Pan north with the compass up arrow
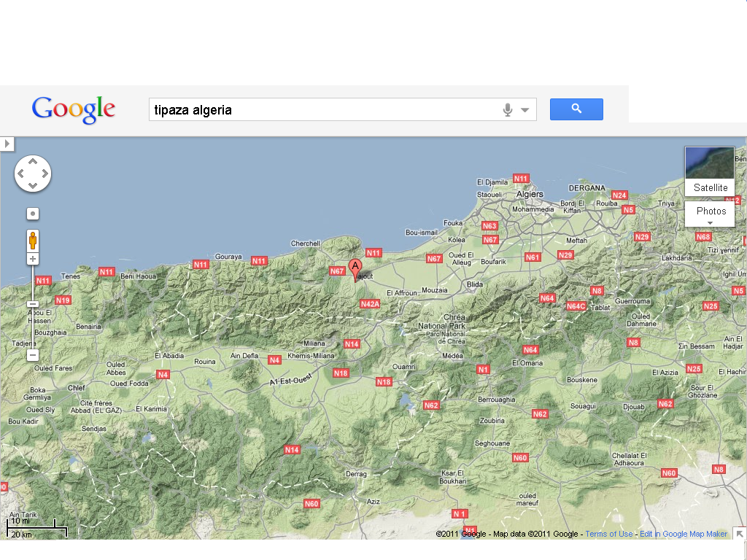747x560 pixels. [33, 160]
